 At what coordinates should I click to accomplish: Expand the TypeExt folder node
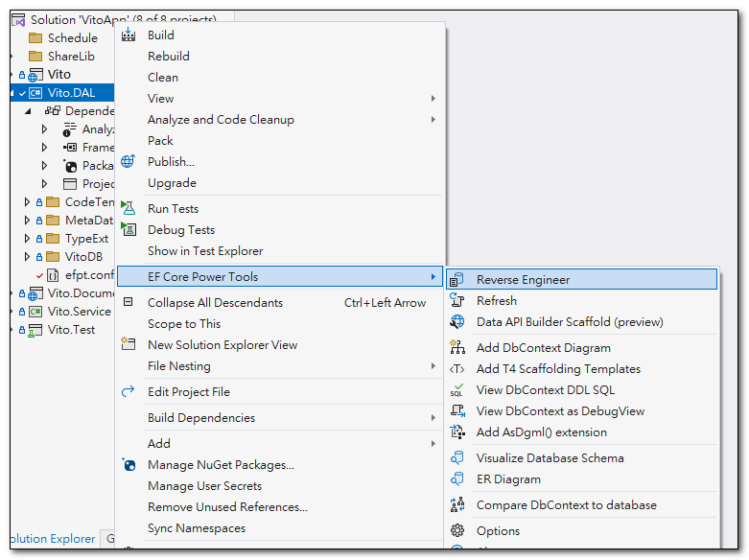[x=27, y=239]
